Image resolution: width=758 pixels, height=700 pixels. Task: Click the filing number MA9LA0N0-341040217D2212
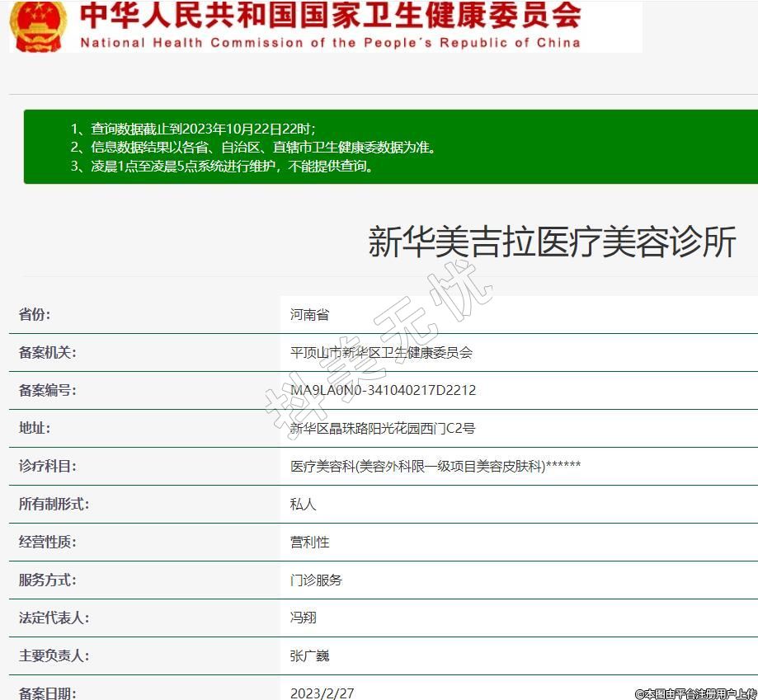(383, 390)
